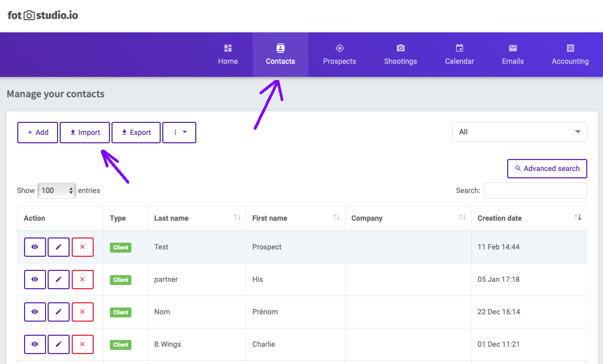Sort table by Creation date column
Image resolution: width=603 pixels, height=364 pixels.
[529, 218]
